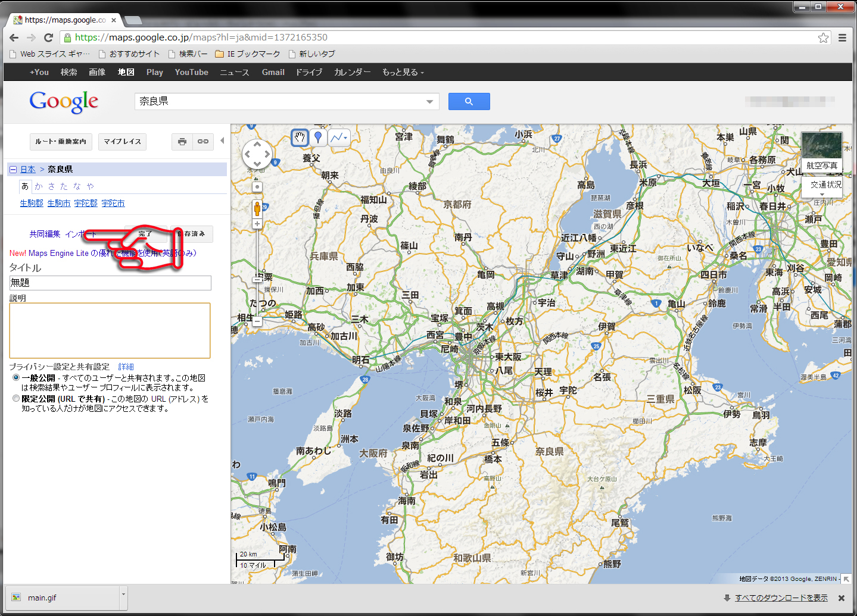Click the blue magnifier search button
Viewport: 857px width, 616px height.
point(469,101)
